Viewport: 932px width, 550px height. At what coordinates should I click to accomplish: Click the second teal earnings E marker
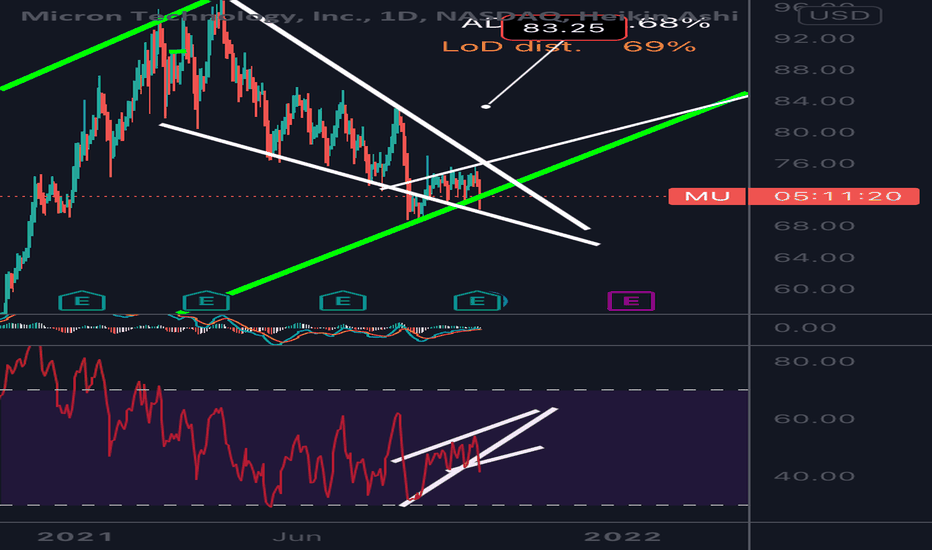point(206,301)
